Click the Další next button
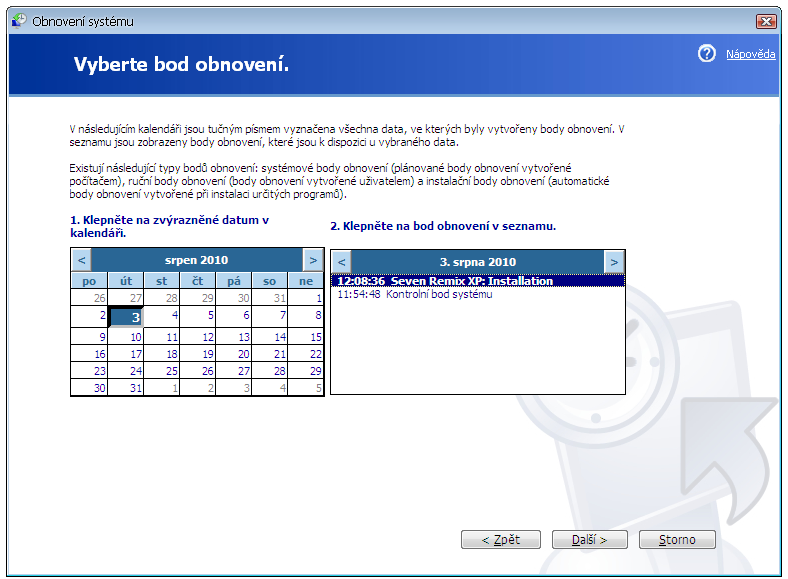788x579 pixels. coord(589,540)
